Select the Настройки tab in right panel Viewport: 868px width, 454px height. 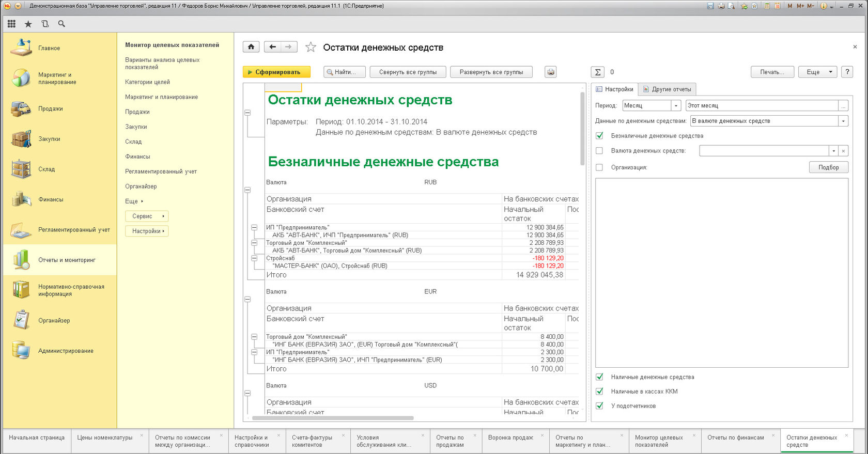614,89
